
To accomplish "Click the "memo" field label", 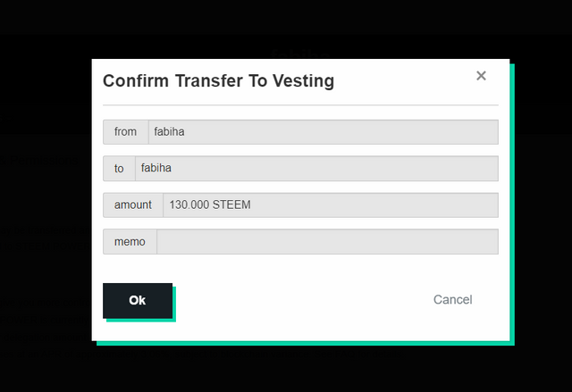I will (x=130, y=241).
